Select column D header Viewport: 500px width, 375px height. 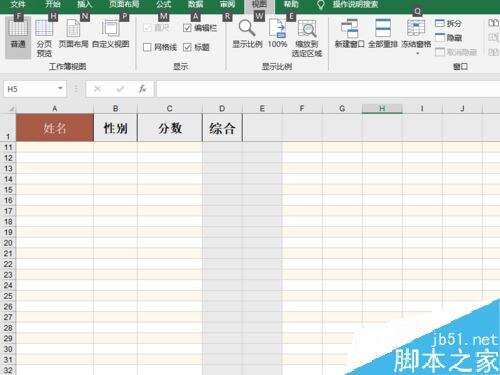point(222,109)
